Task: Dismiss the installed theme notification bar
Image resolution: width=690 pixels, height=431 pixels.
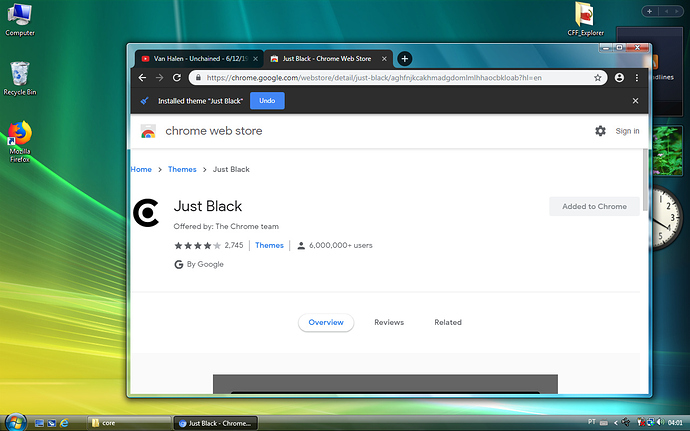Action: coord(635,101)
